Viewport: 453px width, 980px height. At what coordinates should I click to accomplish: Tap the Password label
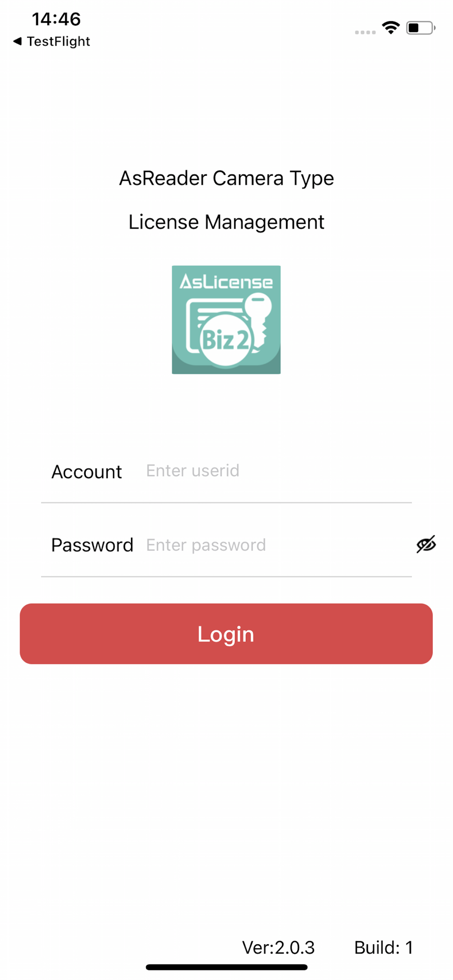92,545
